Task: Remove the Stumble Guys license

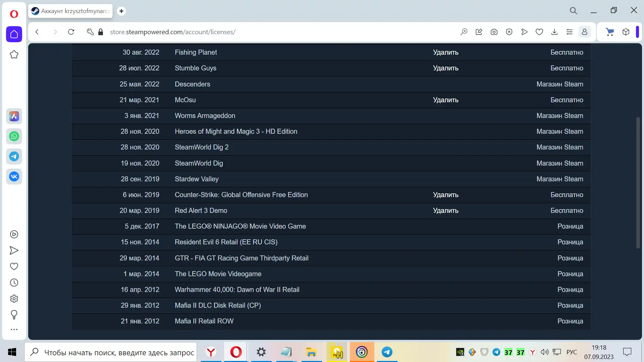Action: coord(445,68)
